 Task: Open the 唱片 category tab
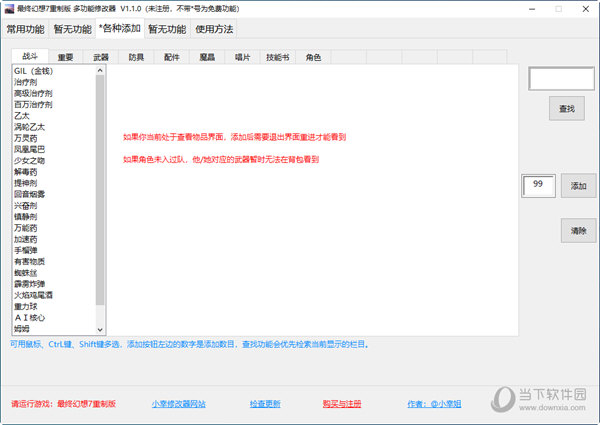point(243,57)
